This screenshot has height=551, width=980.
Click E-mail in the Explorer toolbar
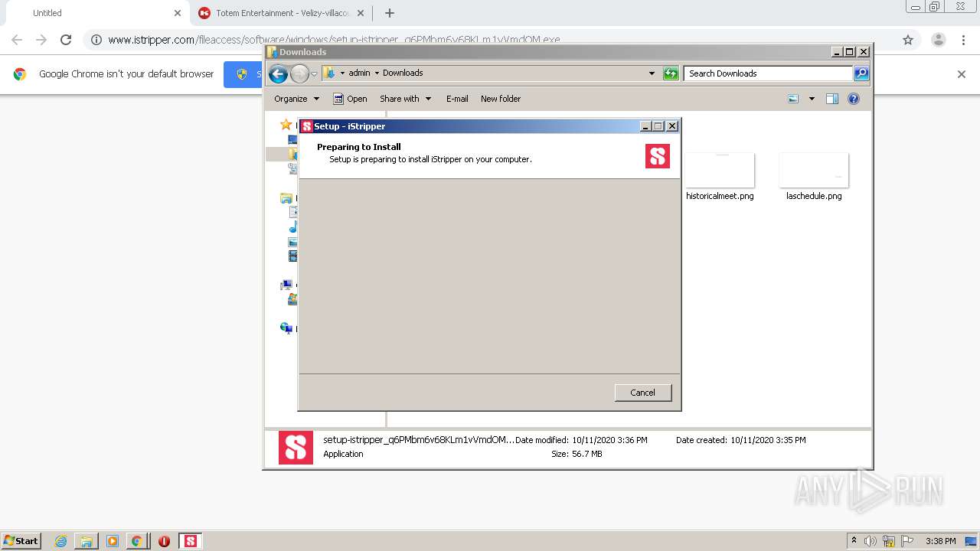click(457, 99)
